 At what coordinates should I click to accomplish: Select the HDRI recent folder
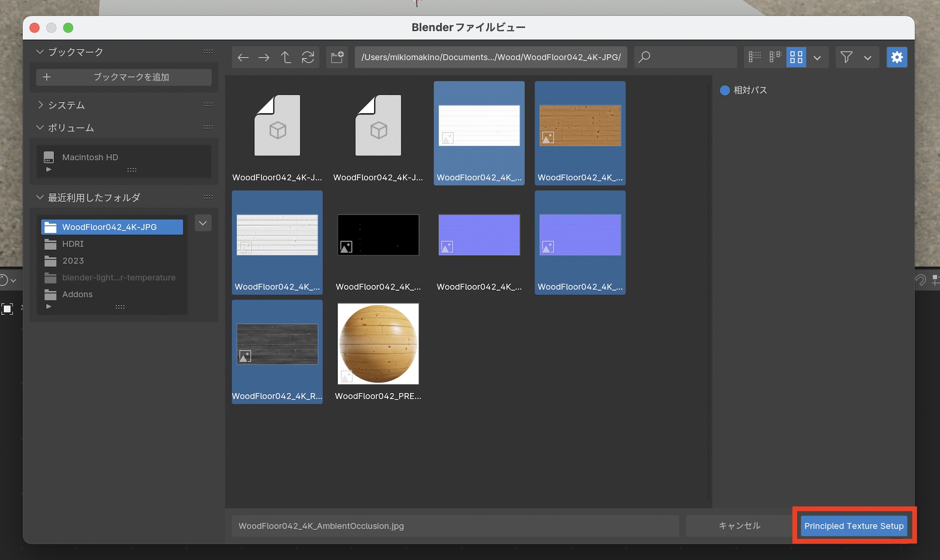tap(73, 244)
